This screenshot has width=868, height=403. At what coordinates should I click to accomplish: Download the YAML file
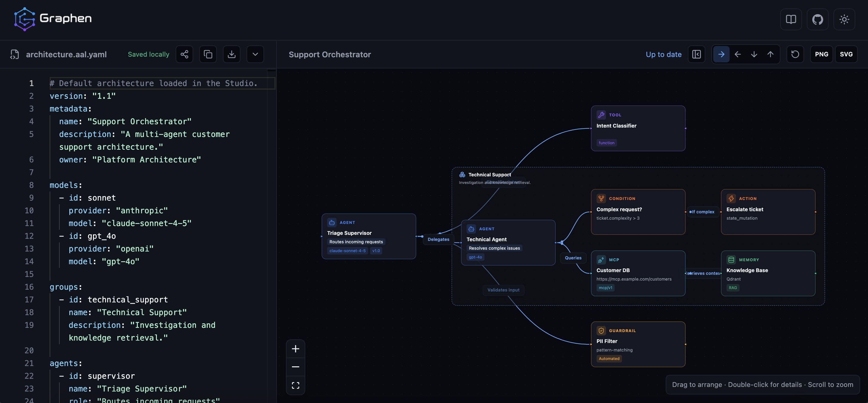[x=231, y=54]
